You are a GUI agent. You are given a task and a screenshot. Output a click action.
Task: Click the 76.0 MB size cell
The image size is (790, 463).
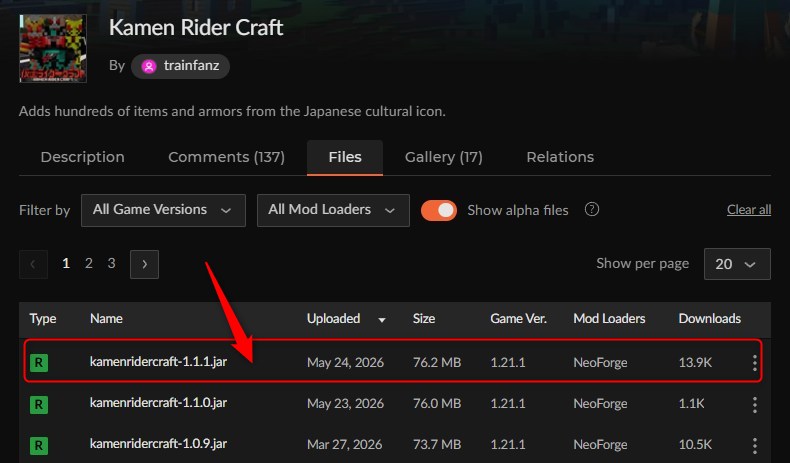tap(437, 404)
